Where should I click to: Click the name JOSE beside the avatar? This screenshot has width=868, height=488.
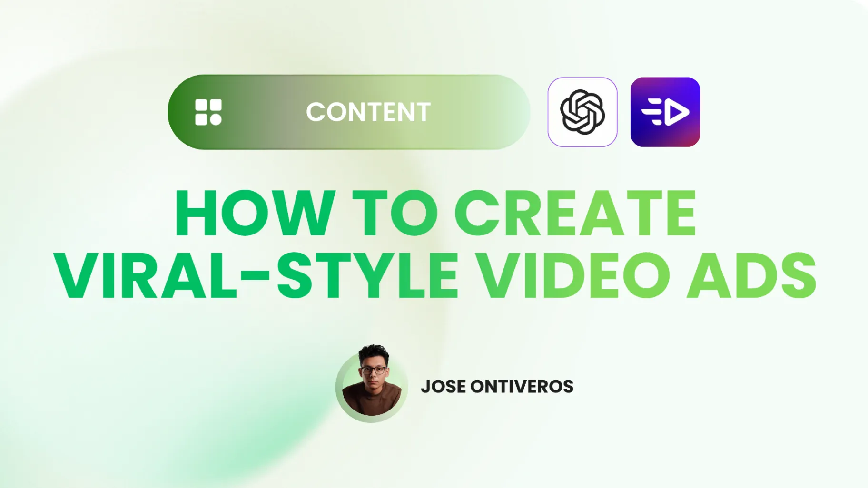pos(443,387)
